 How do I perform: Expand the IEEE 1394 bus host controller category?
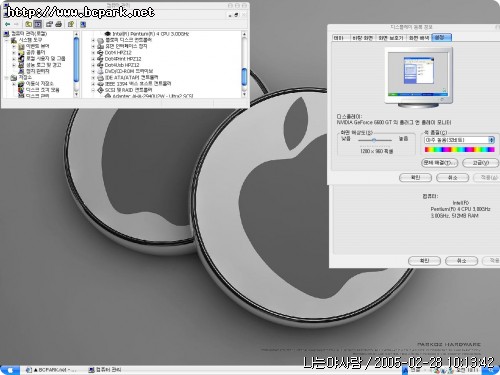(93, 84)
